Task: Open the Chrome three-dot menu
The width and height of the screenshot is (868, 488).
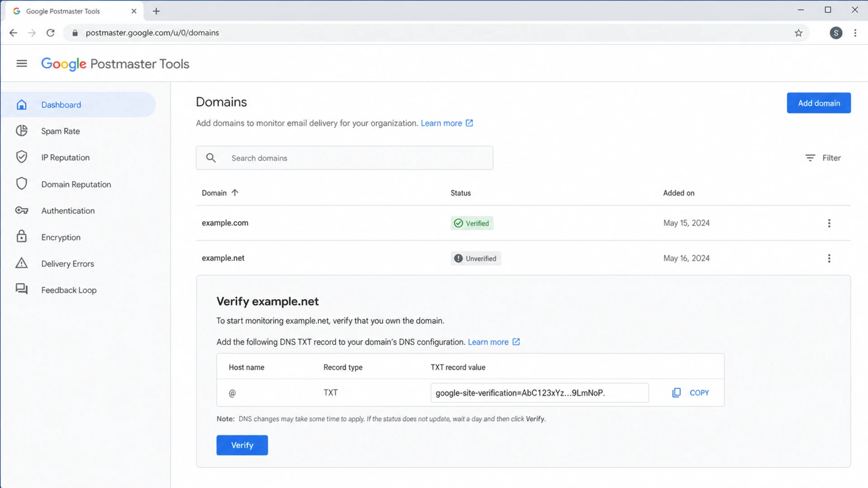Action: [855, 33]
